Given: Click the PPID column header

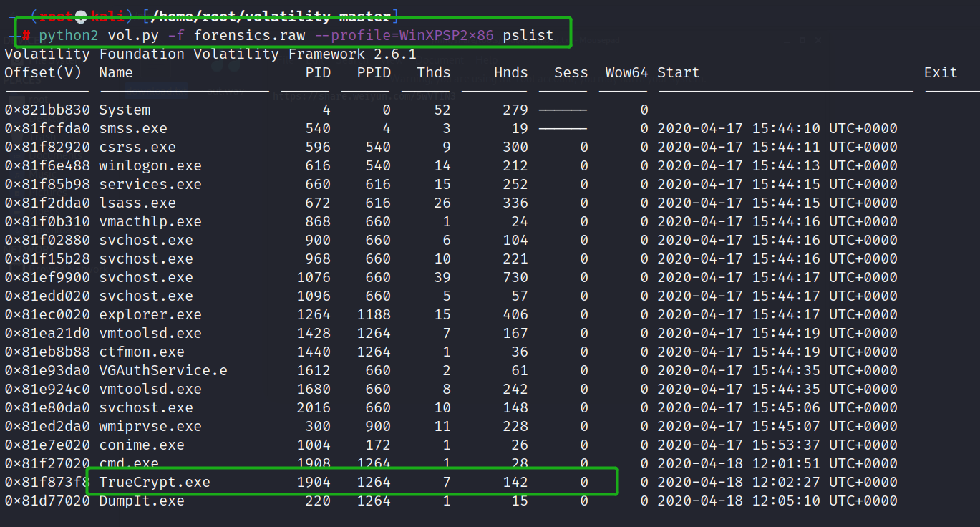Looking at the screenshot, I should click(x=374, y=73).
